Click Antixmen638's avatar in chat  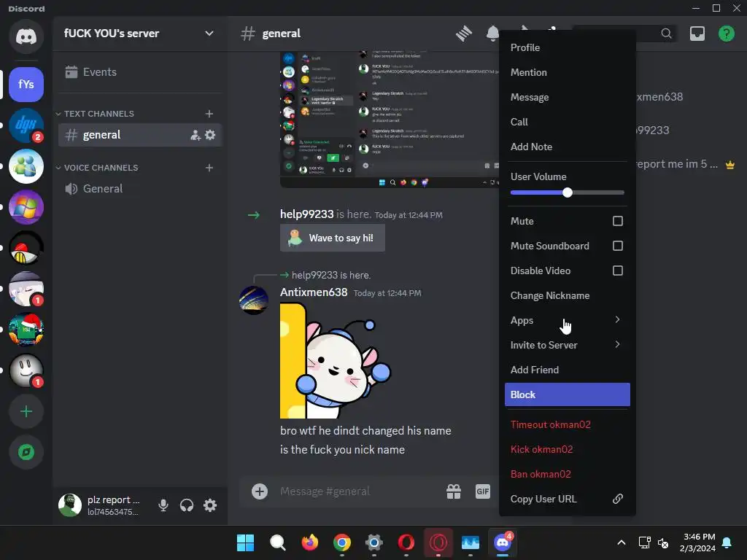click(x=253, y=300)
